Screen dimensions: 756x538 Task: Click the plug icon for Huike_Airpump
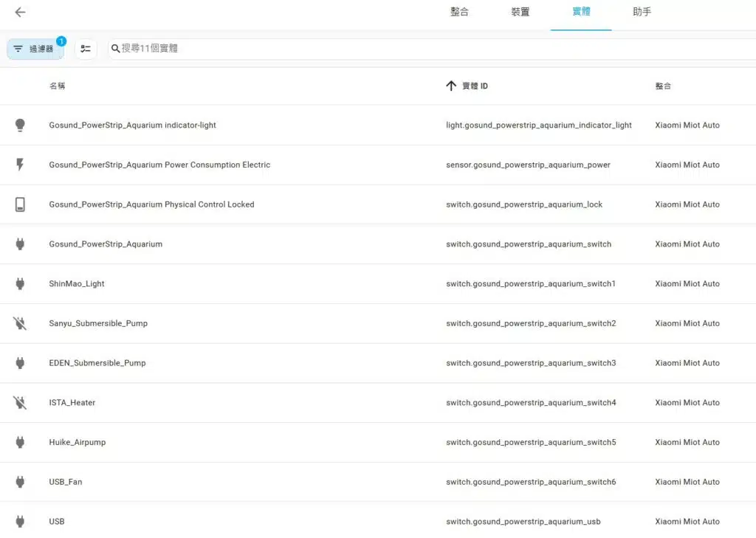point(20,442)
